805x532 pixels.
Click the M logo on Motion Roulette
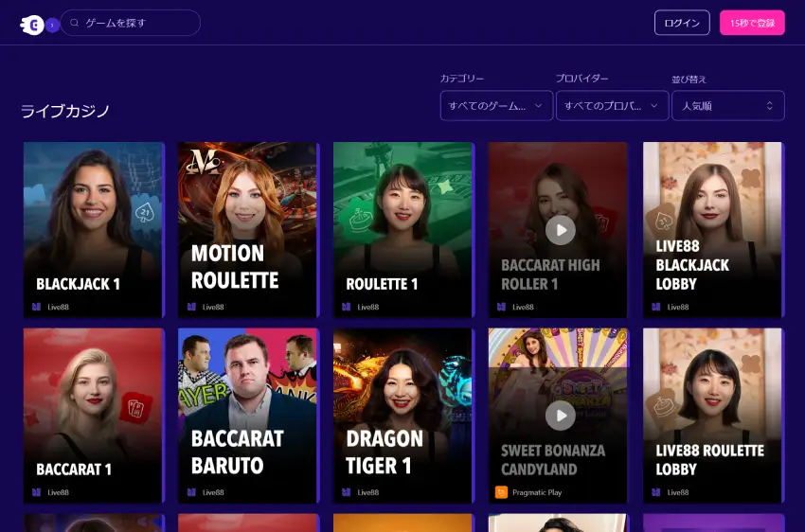click(204, 162)
